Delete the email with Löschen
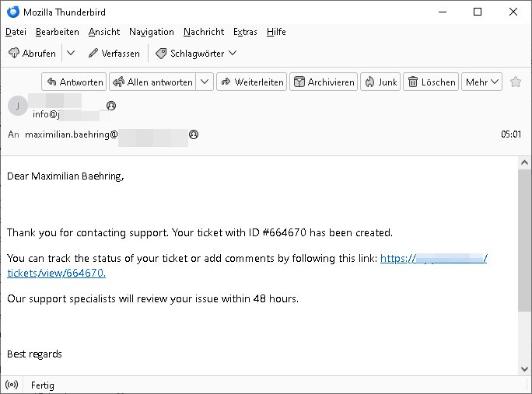Image resolution: width=532 pixels, height=394 pixels. [431, 82]
